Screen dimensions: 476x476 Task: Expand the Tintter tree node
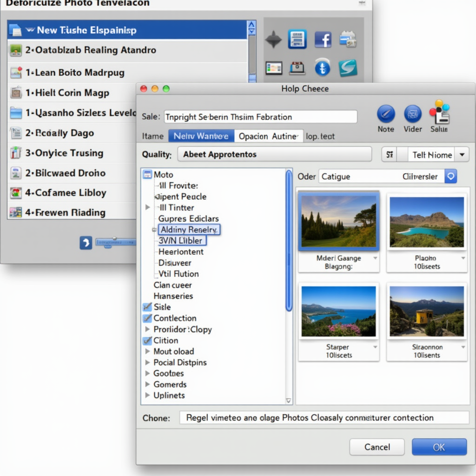pos(147,207)
